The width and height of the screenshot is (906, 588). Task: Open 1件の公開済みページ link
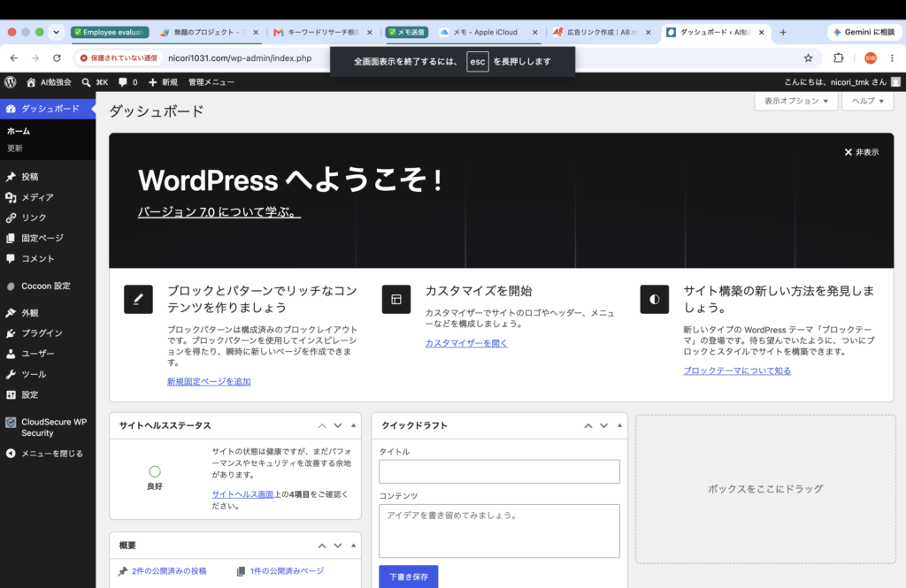(287, 570)
